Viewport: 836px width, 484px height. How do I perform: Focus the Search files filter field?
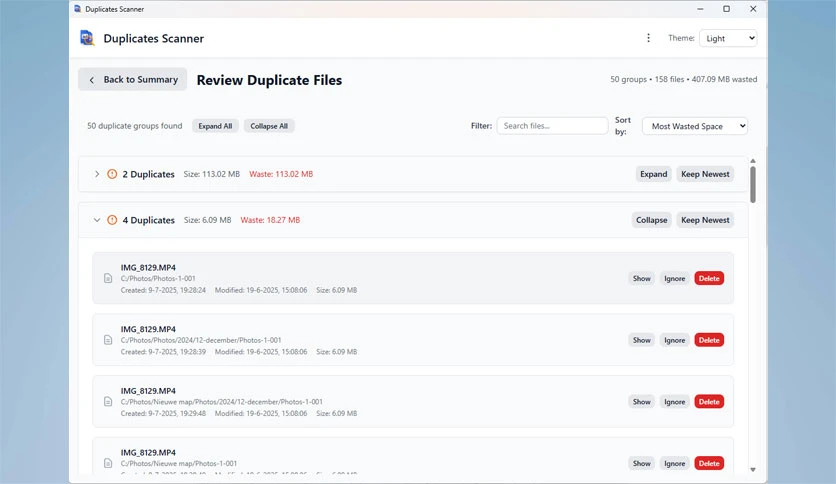click(552, 126)
